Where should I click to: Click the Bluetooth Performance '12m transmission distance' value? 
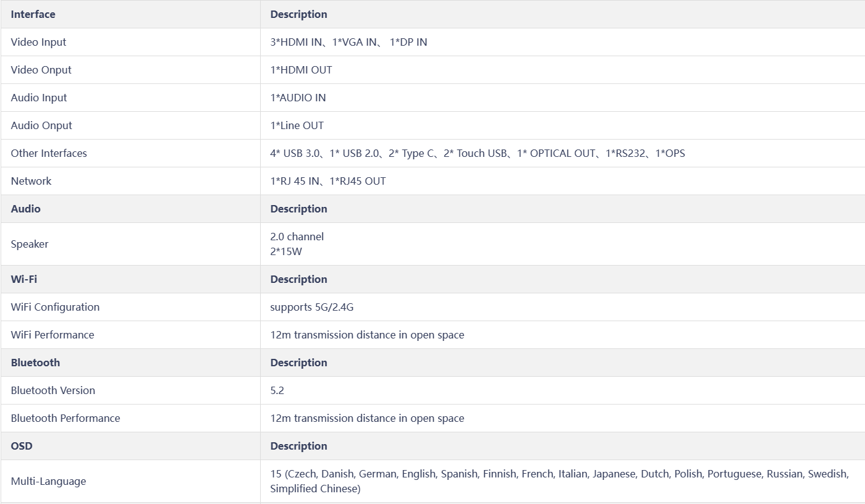[367, 418]
